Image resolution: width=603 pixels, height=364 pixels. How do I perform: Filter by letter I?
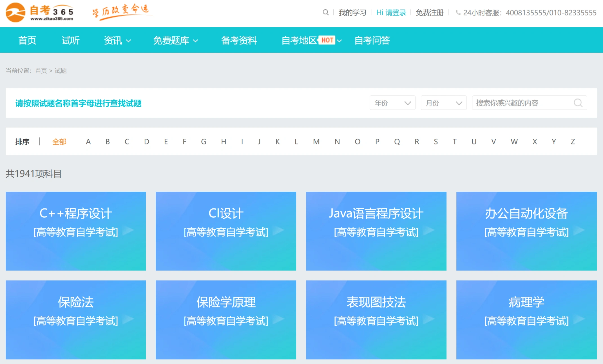point(242,142)
